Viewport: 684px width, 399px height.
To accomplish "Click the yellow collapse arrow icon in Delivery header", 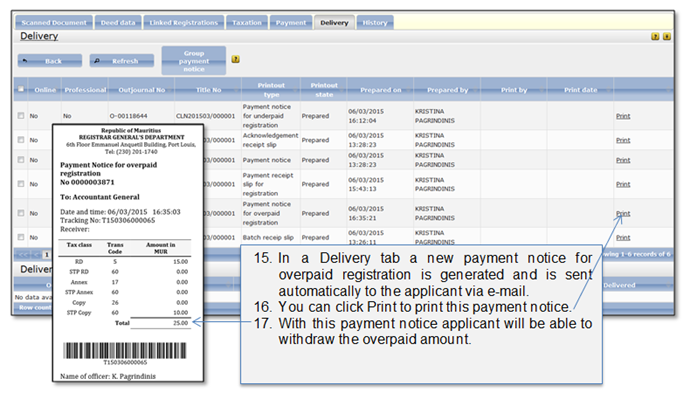I will point(667,36).
